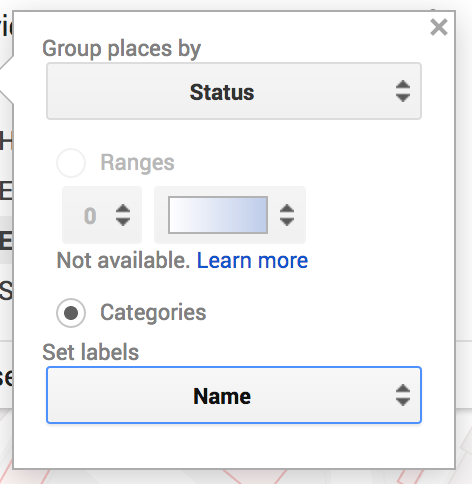Image resolution: width=472 pixels, height=484 pixels.
Task: Click the dialog's pointer notch on left edge
Action: click(x=7, y=80)
